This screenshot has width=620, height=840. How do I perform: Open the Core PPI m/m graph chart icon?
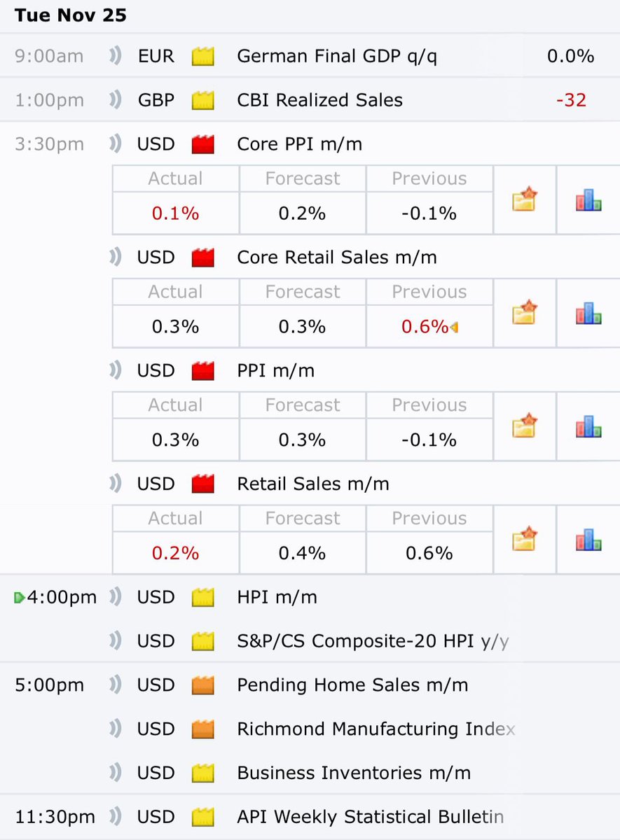588,199
